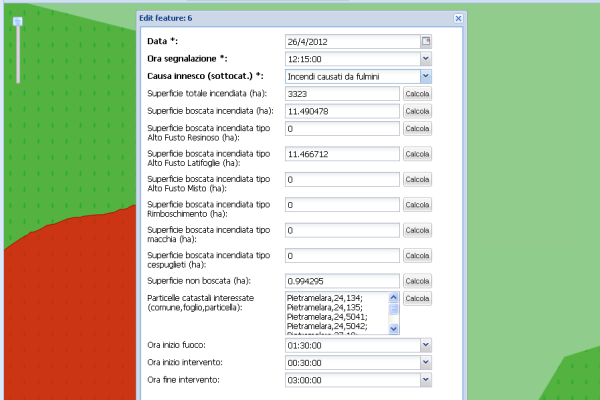Expand the Ora fine intervento dropdown
This screenshot has height=400, width=600.
tap(426, 380)
